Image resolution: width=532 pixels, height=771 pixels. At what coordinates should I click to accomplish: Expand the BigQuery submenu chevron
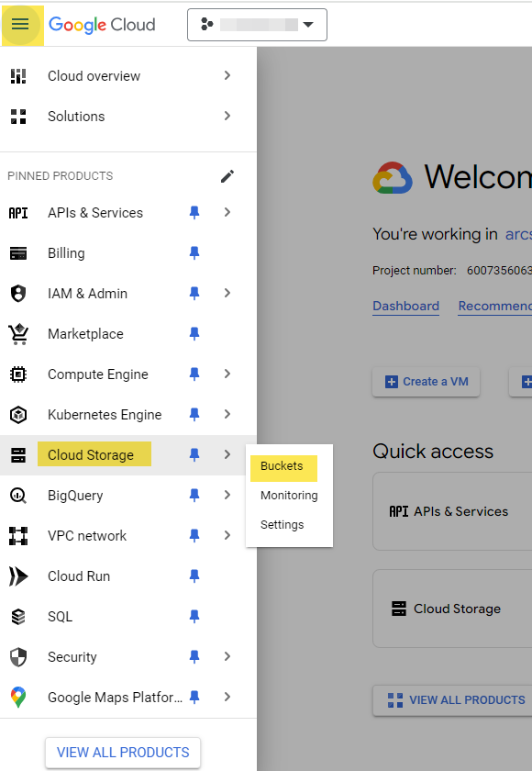click(227, 494)
